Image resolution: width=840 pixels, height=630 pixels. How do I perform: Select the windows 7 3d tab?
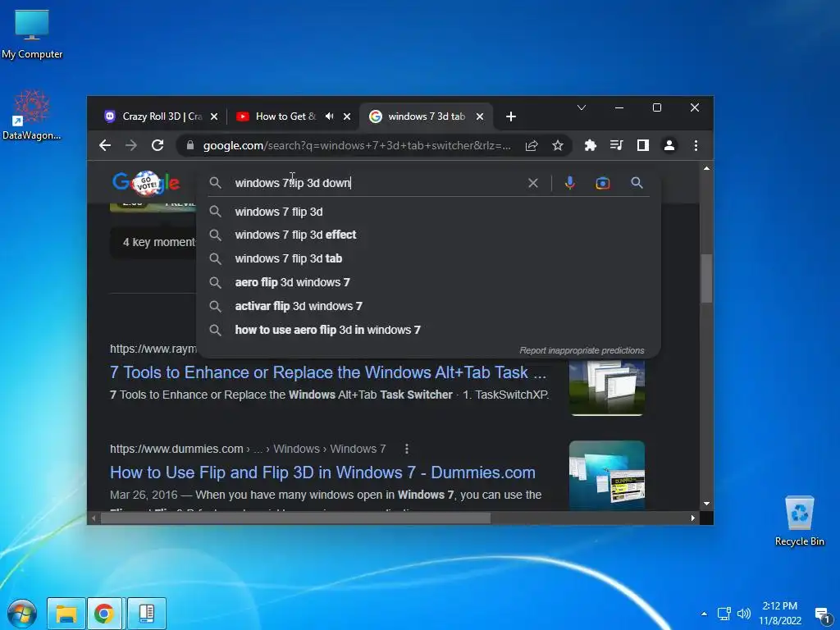[x=427, y=116]
